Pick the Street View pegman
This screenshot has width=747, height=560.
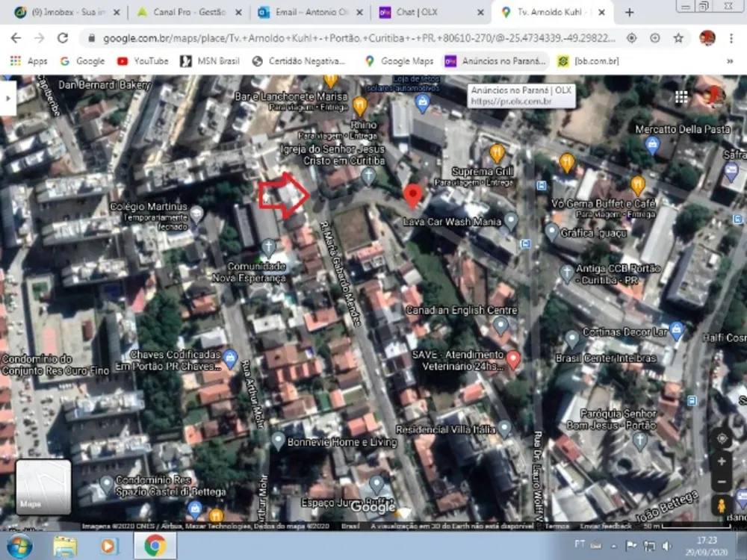[722, 505]
